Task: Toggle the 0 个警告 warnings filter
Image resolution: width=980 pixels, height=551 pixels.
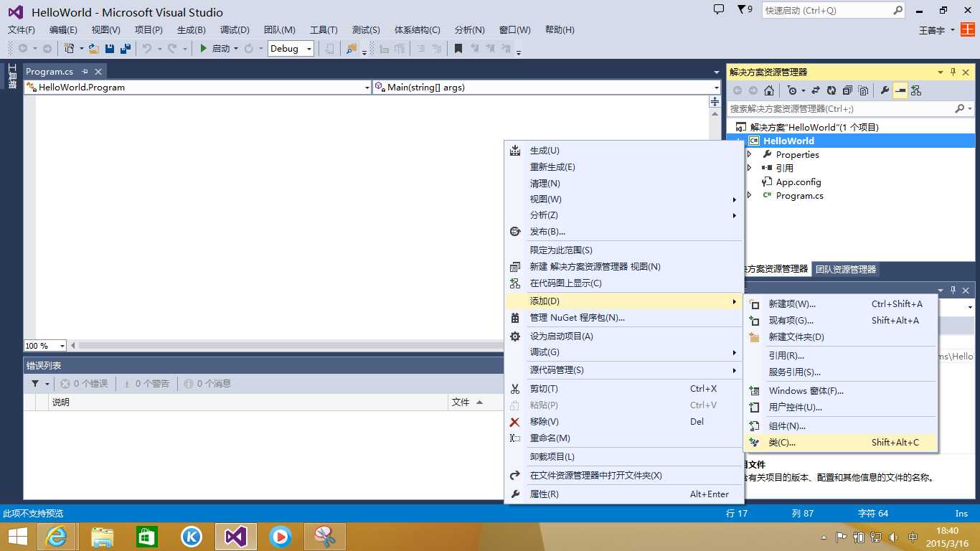Action: pyautogui.click(x=146, y=384)
